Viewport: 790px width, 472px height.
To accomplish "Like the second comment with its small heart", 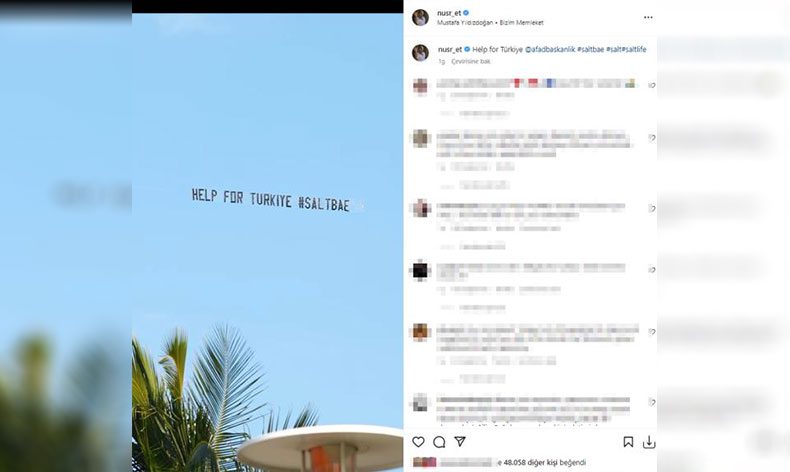I will tap(651, 138).
